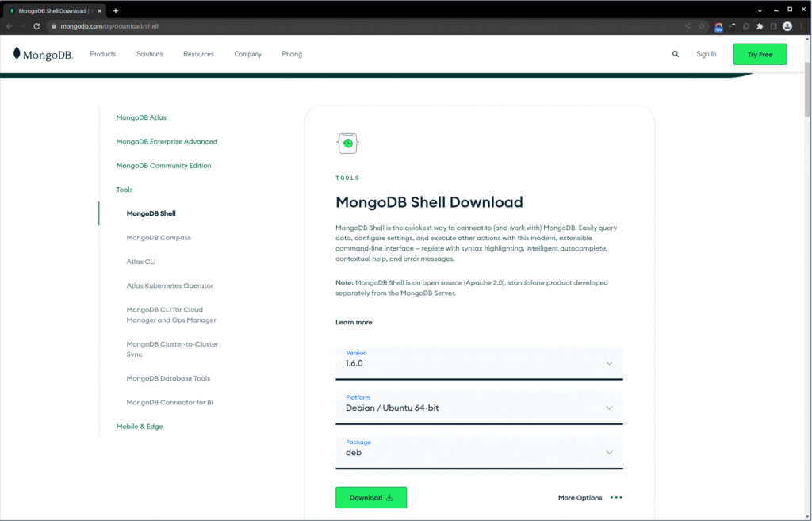Open a new tab with the plus icon
Screen dimensions: 812x521
pyautogui.click(x=116, y=10)
